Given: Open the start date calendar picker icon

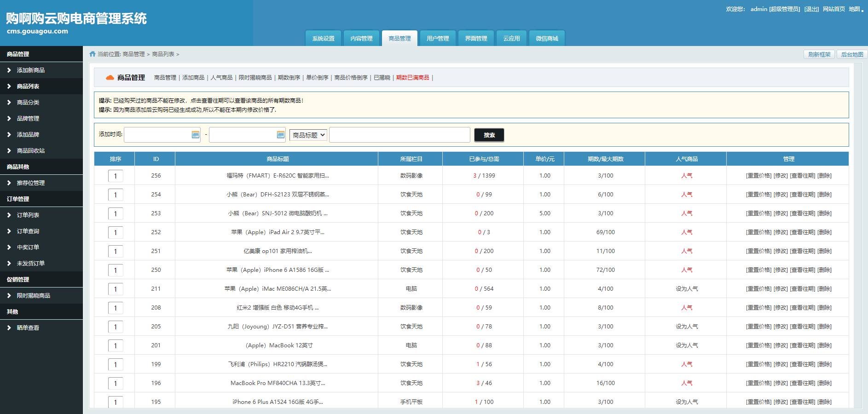Looking at the screenshot, I should pos(195,134).
